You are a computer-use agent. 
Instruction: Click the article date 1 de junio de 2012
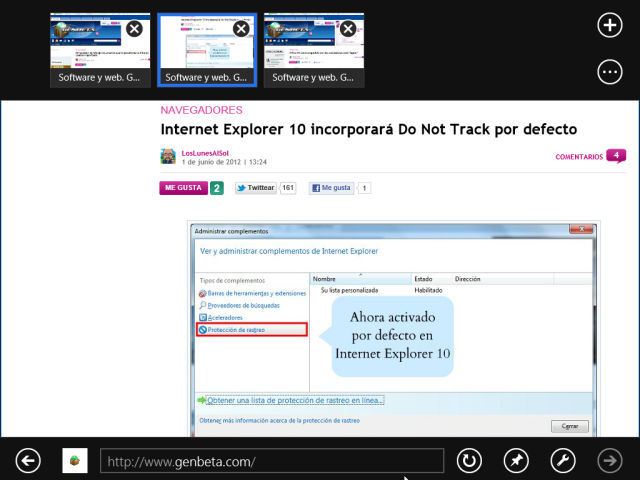tap(211, 162)
